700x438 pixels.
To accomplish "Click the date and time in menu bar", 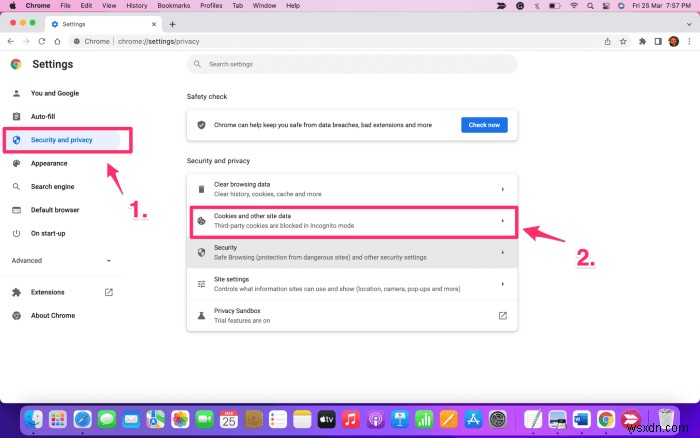I will [662, 6].
